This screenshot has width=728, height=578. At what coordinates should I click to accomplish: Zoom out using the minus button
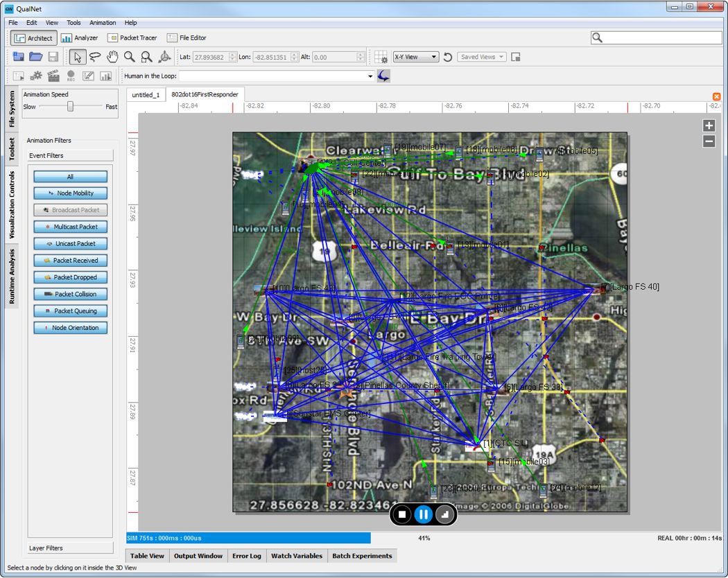coord(709,141)
